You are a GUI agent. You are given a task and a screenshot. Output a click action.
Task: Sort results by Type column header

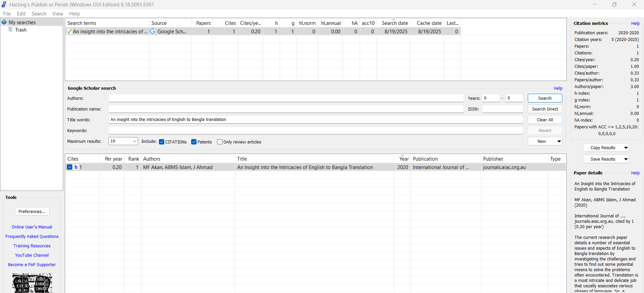557,159
